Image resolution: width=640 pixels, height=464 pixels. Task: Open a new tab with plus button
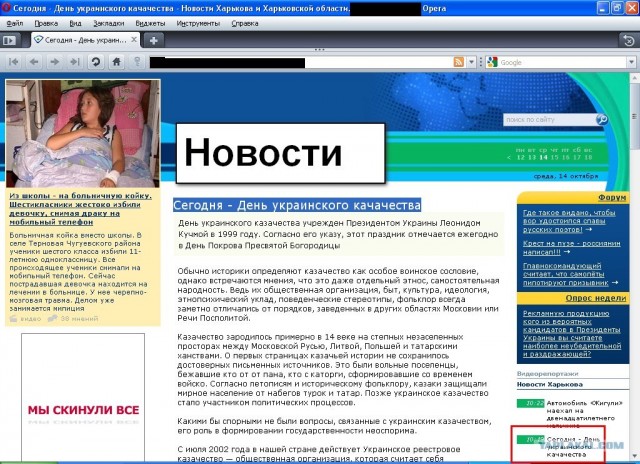153,40
